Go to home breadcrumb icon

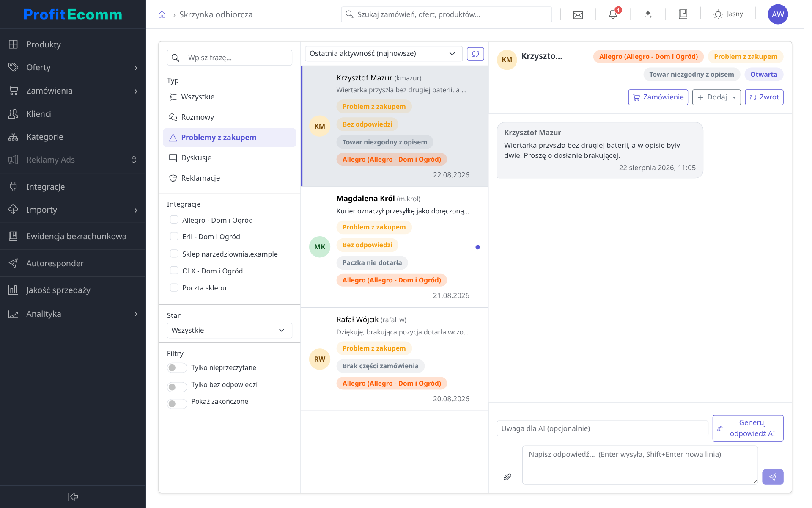(162, 15)
